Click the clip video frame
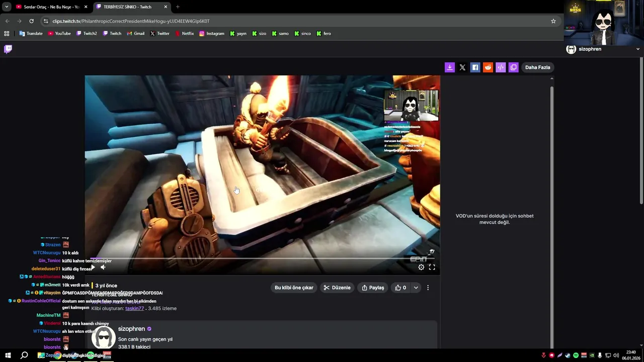 [x=262, y=175]
